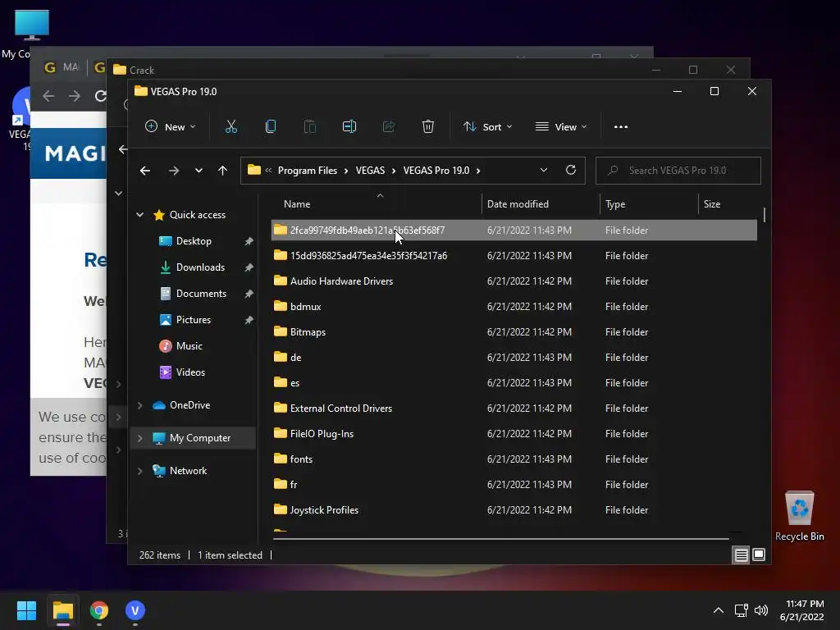Sort by the Size column header
The image size is (840, 630).
[712, 204]
